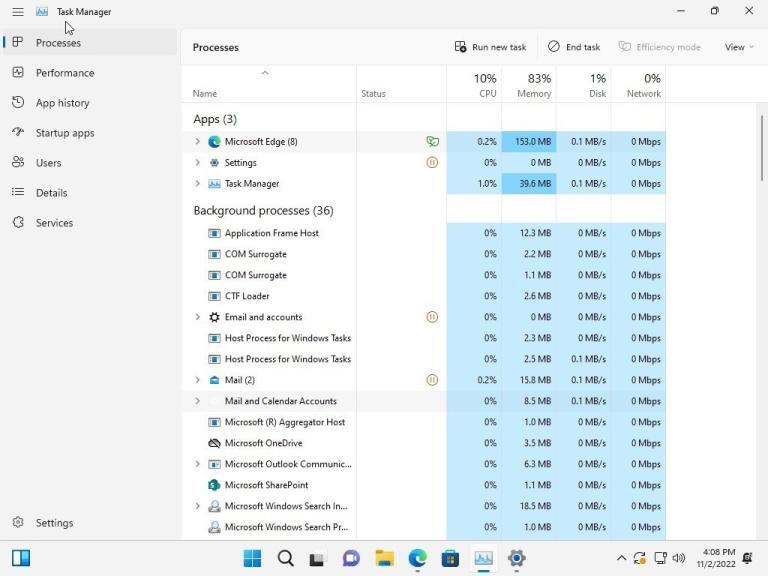
Task: Click the Apps (3) group header
Action: pos(215,119)
